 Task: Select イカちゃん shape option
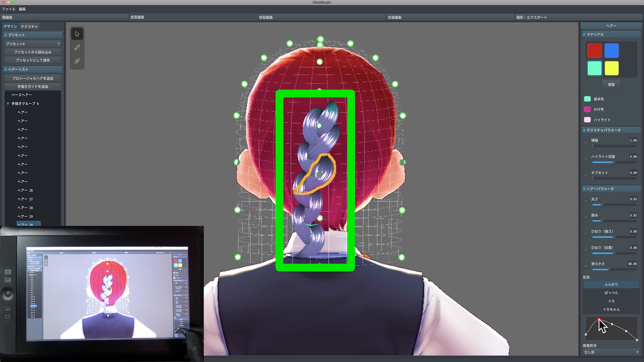tap(611, 309)
